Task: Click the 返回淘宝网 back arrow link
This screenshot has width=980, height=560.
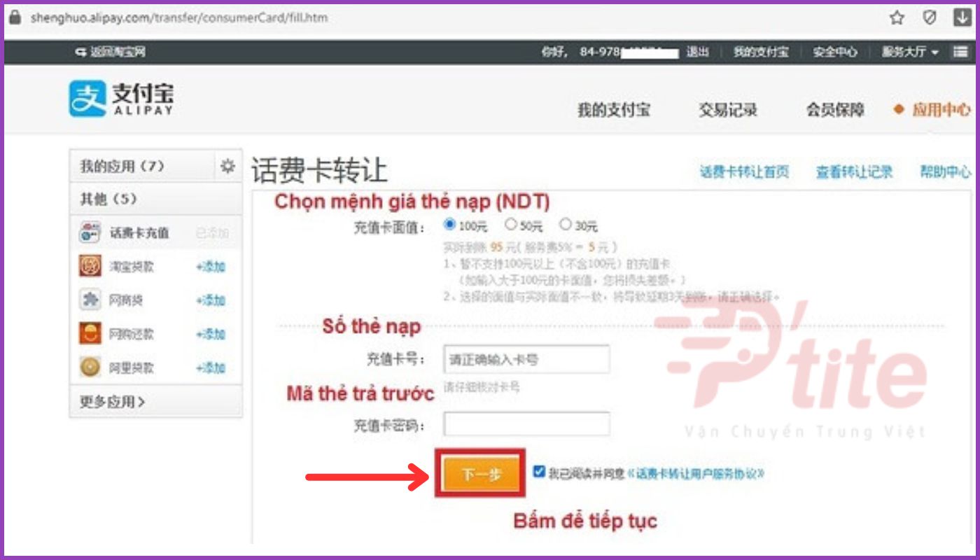Action: click(x=111, y=52)
